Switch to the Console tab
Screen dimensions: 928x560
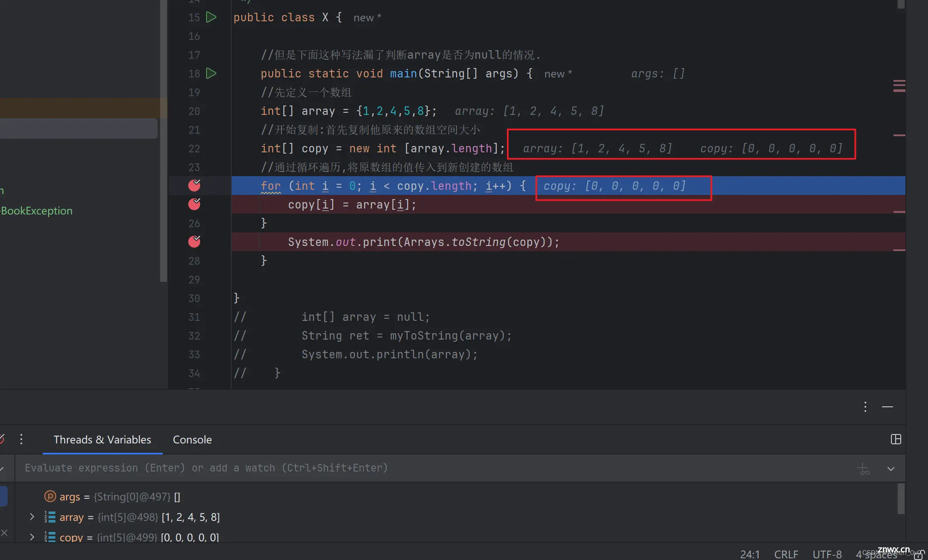pos(192,439)
